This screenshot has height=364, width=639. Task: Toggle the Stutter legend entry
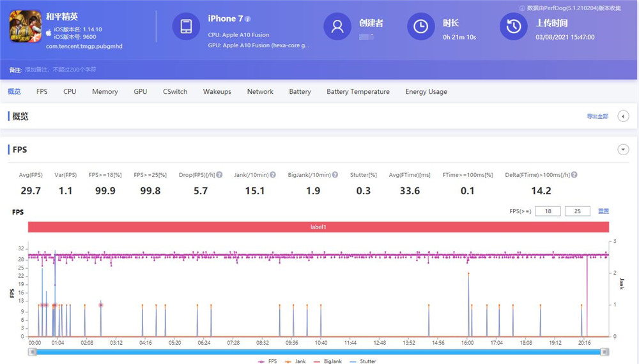[x=363, y=361]
